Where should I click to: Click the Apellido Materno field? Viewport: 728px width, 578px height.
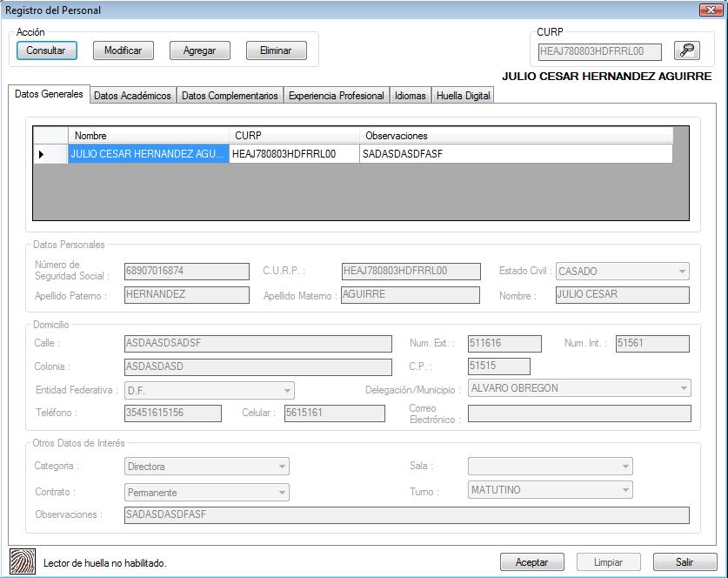point(411,295)
